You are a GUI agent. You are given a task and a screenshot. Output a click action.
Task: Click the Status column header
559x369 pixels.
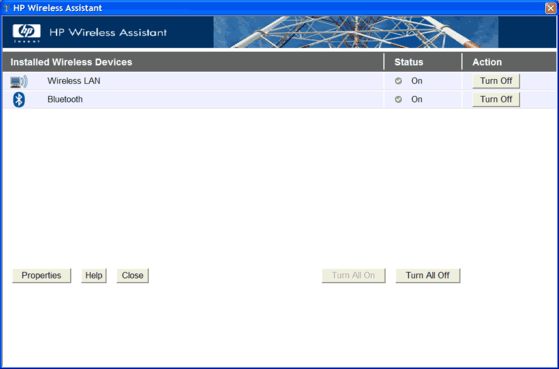(409, 62)
